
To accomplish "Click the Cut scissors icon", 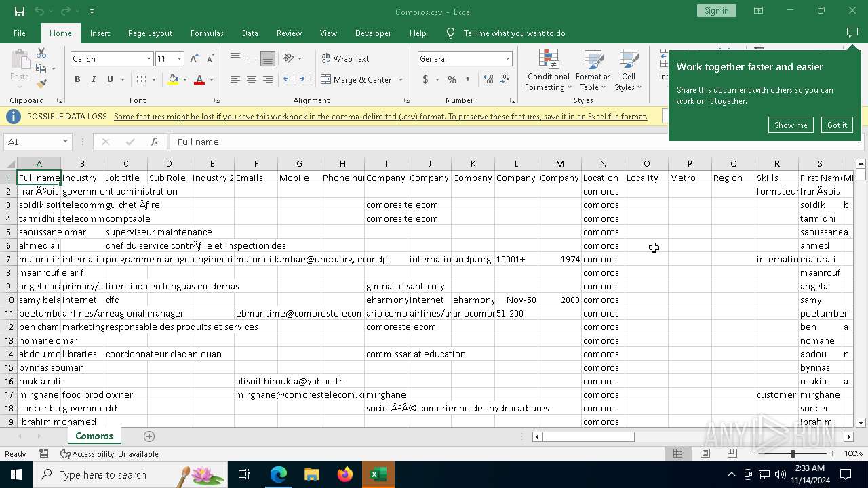I will tap(41, 53).
